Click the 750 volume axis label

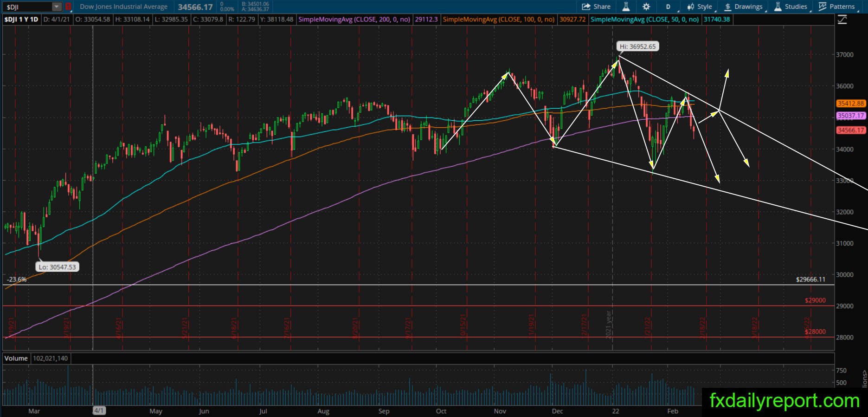point(841,371)
